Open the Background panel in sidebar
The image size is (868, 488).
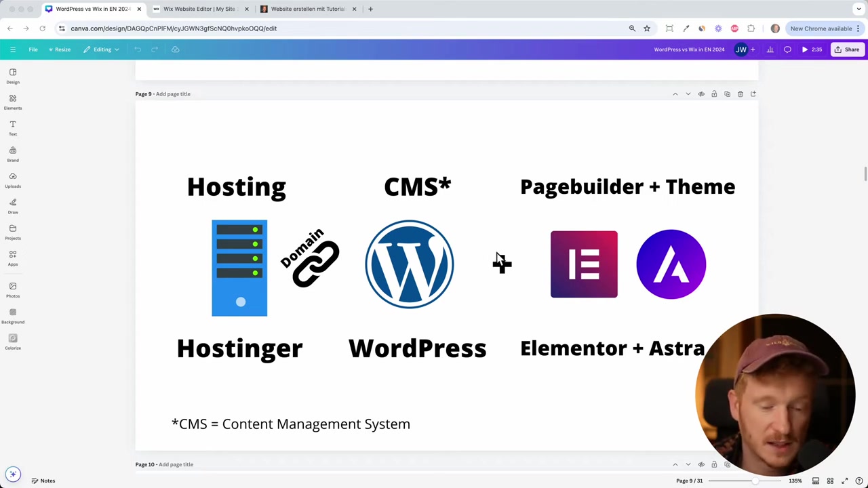click(13, 316)
